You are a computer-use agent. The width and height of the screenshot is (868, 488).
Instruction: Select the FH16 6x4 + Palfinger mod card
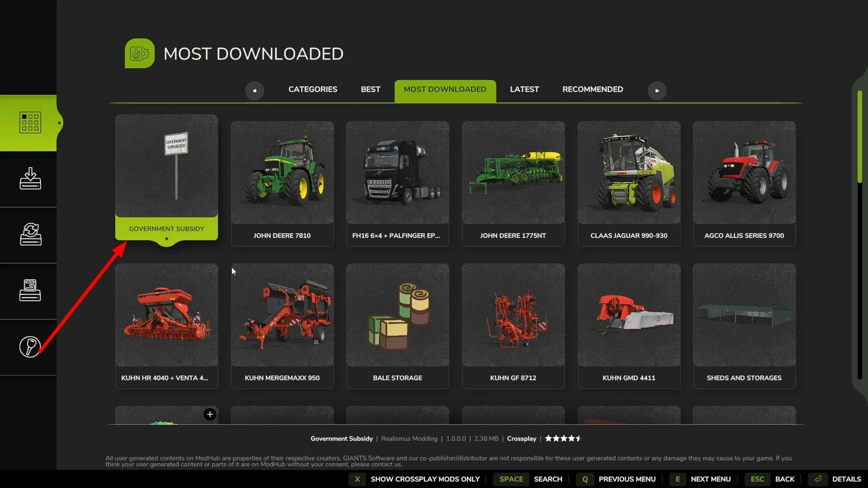(x=397, y=183)
